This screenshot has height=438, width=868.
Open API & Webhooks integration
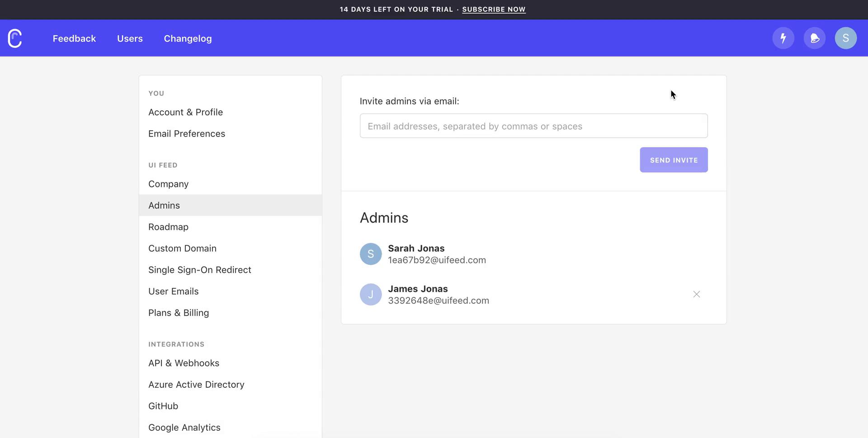click(184, 363)
